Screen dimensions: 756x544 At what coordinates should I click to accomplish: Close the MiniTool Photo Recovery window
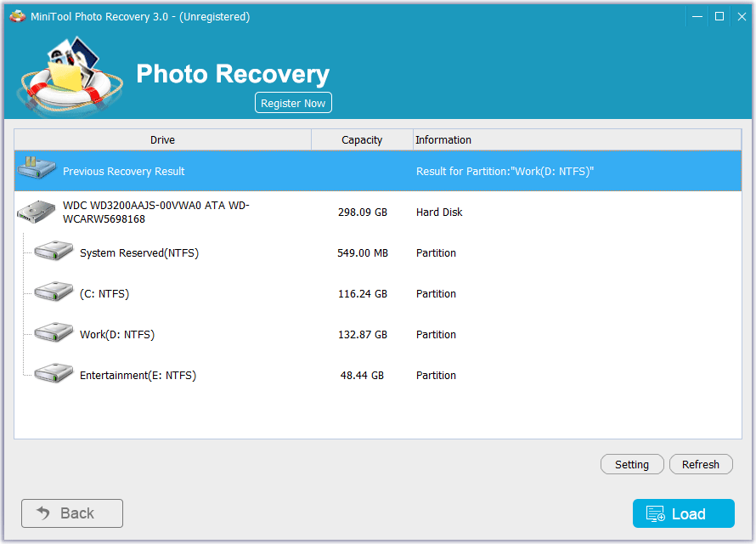click(742, 16)
